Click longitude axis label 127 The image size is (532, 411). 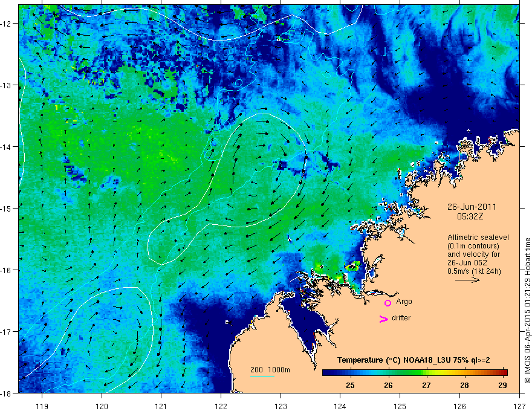click(519, 406)
